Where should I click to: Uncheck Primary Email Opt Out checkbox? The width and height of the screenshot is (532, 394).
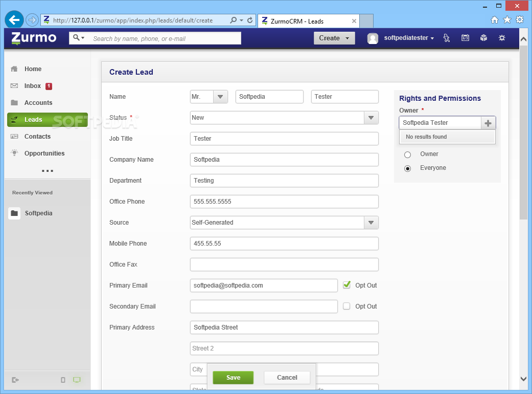click(346, 285)
